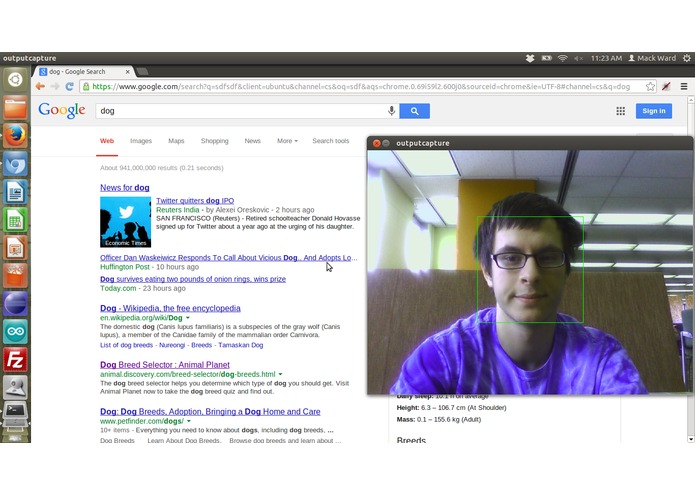Open the Chrome hamburger menu
The height and width of the screenshot is (494, 695).
684,86
